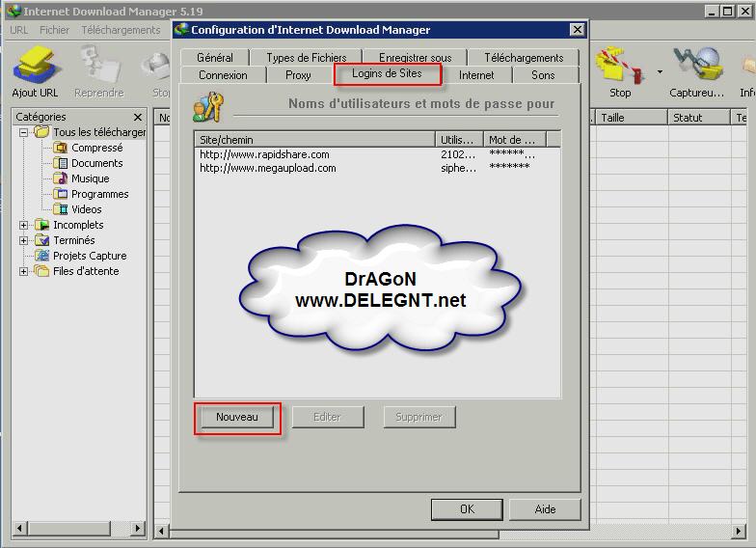The image size is (756, 548).
Task: Click the Supprimer button
Action: (418, 417)
